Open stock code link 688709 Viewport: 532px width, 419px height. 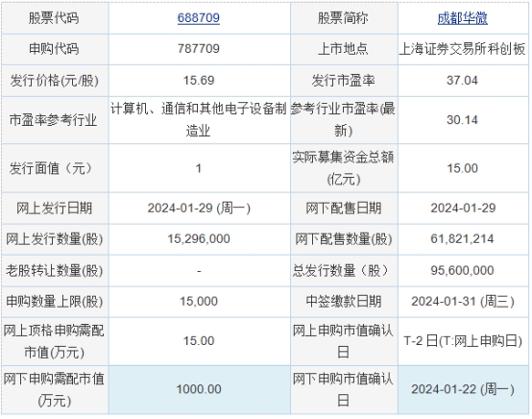(199, 17)
